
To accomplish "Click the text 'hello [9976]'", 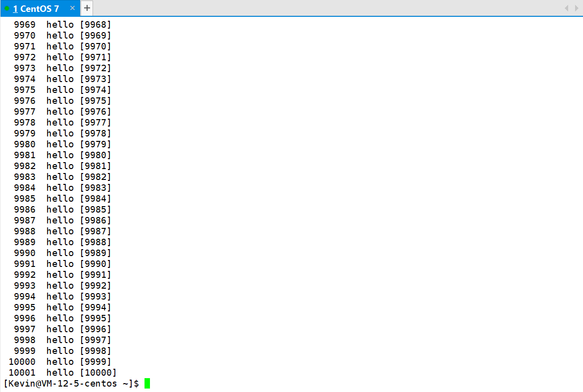I will [79, 112].
